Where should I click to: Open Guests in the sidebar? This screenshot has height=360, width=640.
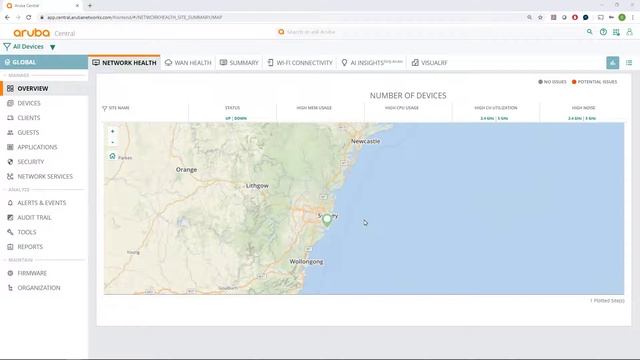tap(28, 133)
